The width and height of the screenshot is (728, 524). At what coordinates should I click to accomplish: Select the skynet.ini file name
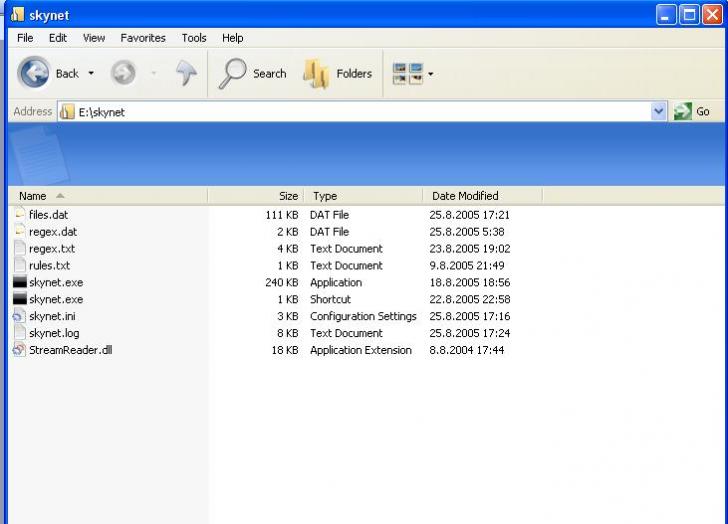tap(52, 316)
